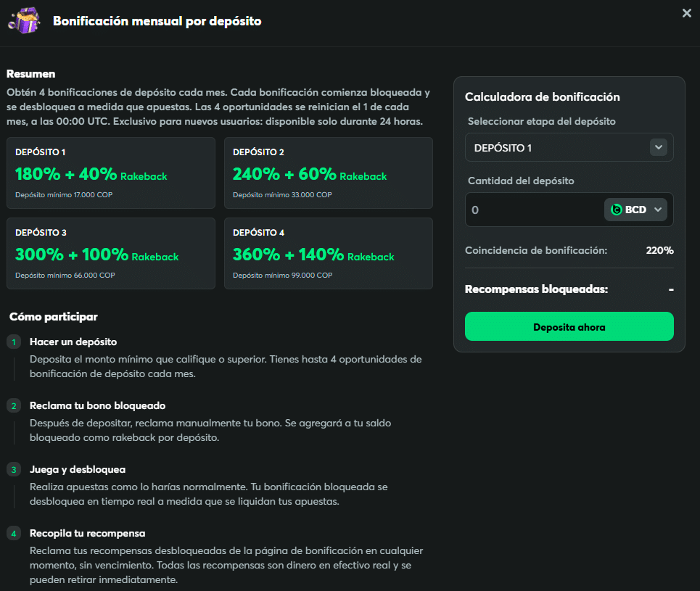
Task: Click the 220% bonus match value
Action: [x=659, y=250]
